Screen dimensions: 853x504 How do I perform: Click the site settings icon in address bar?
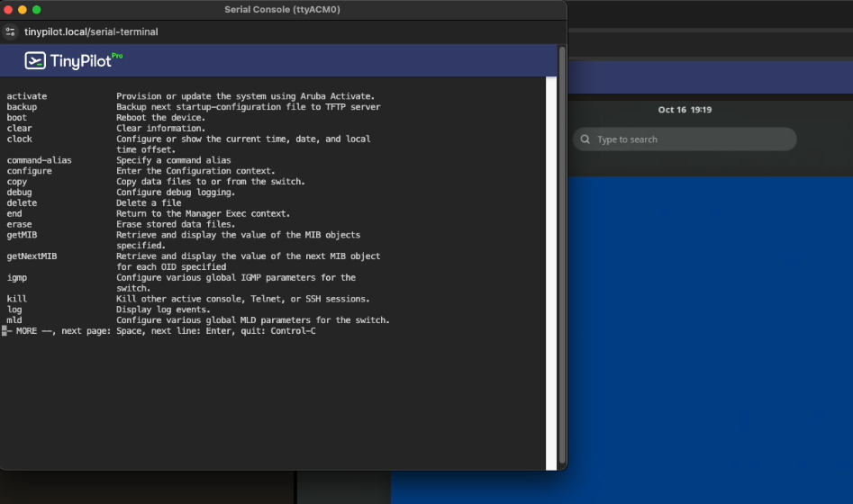[11, 31]
